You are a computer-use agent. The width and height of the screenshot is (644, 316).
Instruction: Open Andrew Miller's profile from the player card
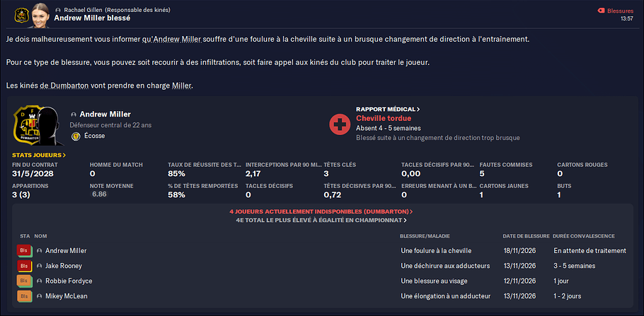(x=105, y=114)
